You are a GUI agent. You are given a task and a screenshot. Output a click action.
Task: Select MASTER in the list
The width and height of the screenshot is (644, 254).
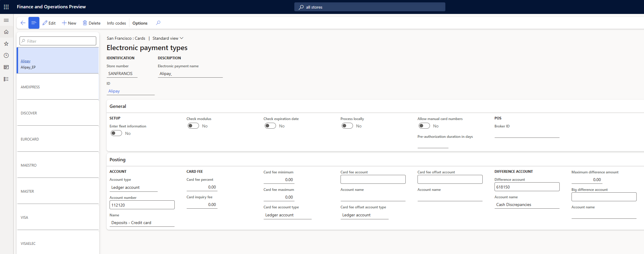tap(58, 191)
